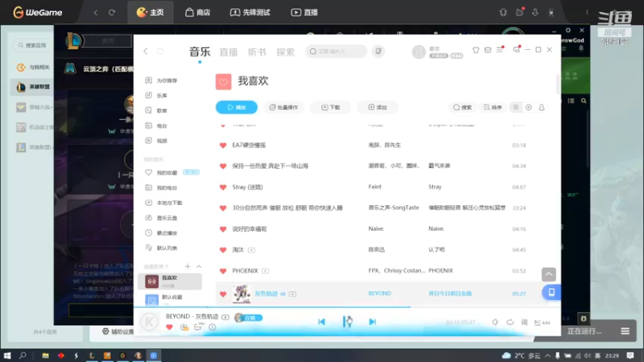Screen dimensions: 644x362
Task: Click the music player search box
Action: [x=336, y=51]
